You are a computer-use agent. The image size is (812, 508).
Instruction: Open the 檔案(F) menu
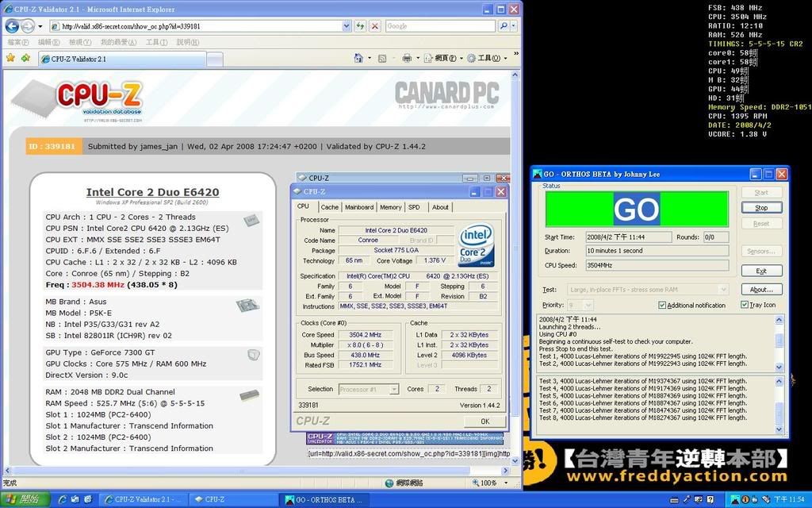(x=18, y=42)
